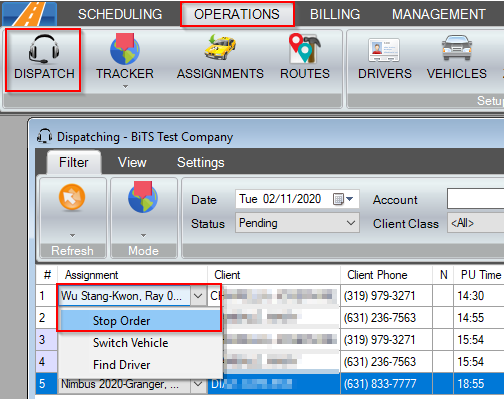Open the Routes map pins icon
Image resolution: width=504 pixels, height=399 pixels.
click(305, 48)
